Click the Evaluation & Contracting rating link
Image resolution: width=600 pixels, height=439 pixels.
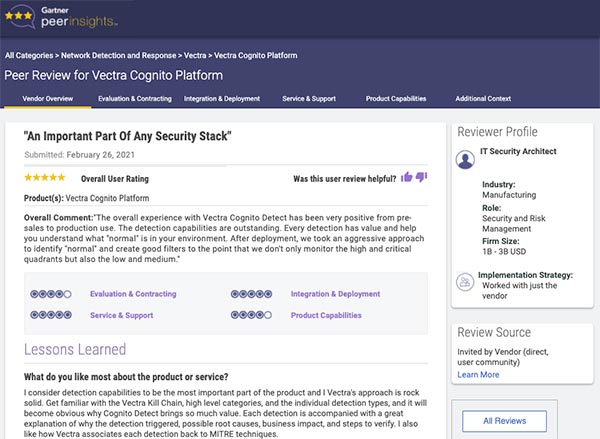(133, 294)
